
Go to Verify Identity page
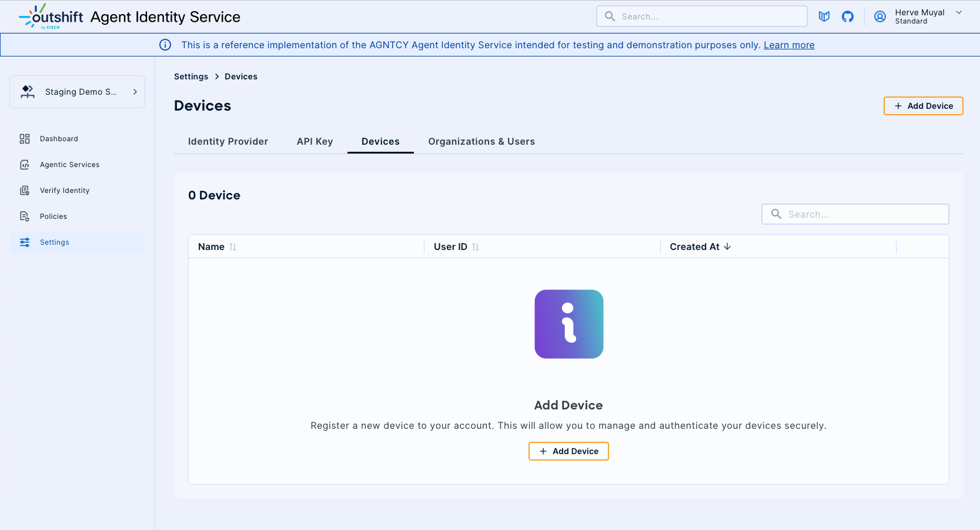click(65, 191)
